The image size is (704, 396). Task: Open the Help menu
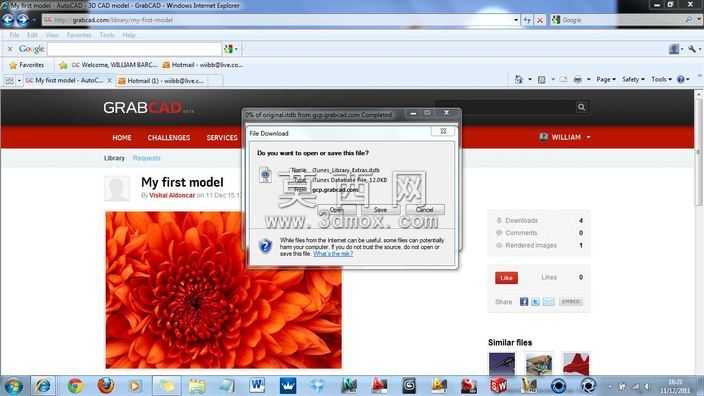[x=129, y=35]
